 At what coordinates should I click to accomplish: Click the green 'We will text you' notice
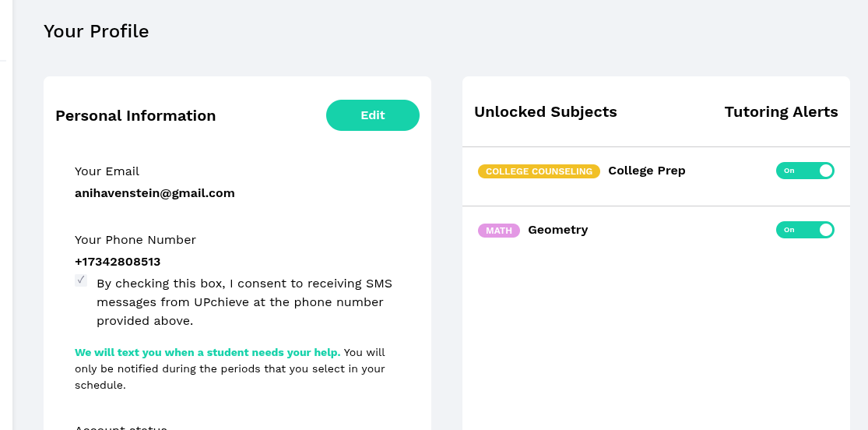coord(207,353)
